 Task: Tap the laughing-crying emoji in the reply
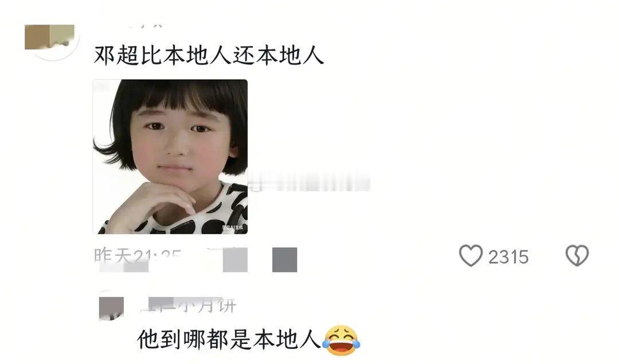tap(341, 340)
